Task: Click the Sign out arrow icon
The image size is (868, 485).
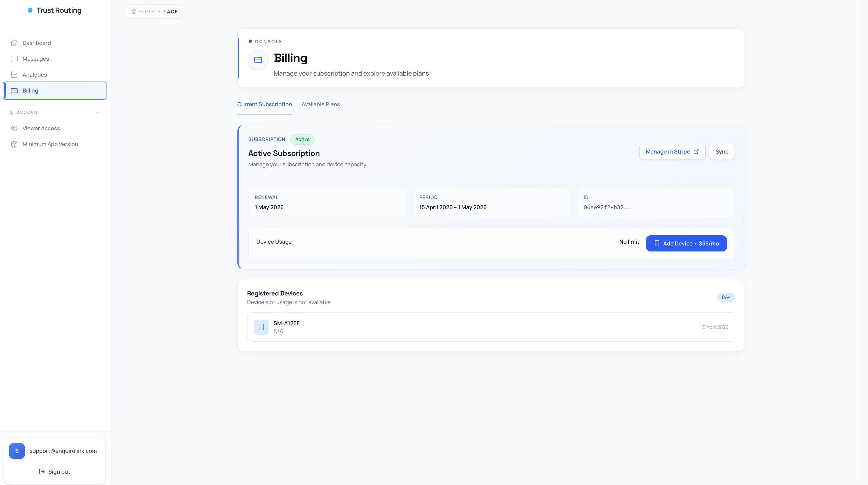Action: coord(42,472)
